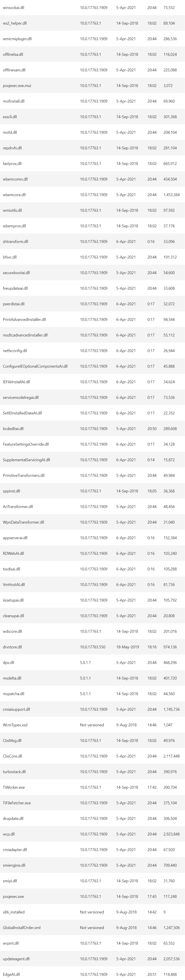Click the ConfigureIEOptionalComponentsAI.dll entry

click(x=35, y=366)
